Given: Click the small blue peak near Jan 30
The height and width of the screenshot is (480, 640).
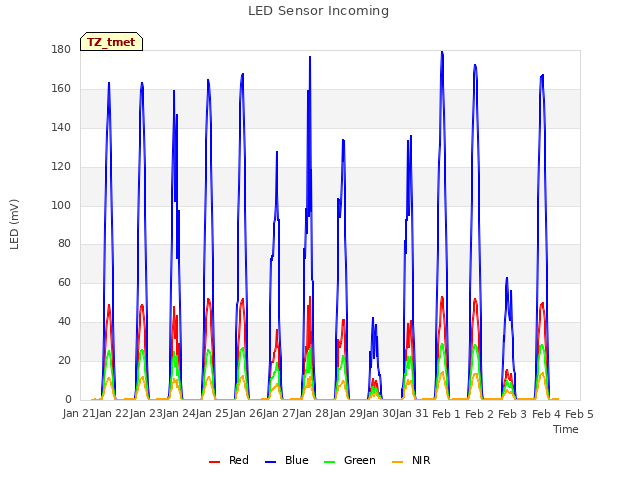Looking at the screenshot, I should pos(373,318).
